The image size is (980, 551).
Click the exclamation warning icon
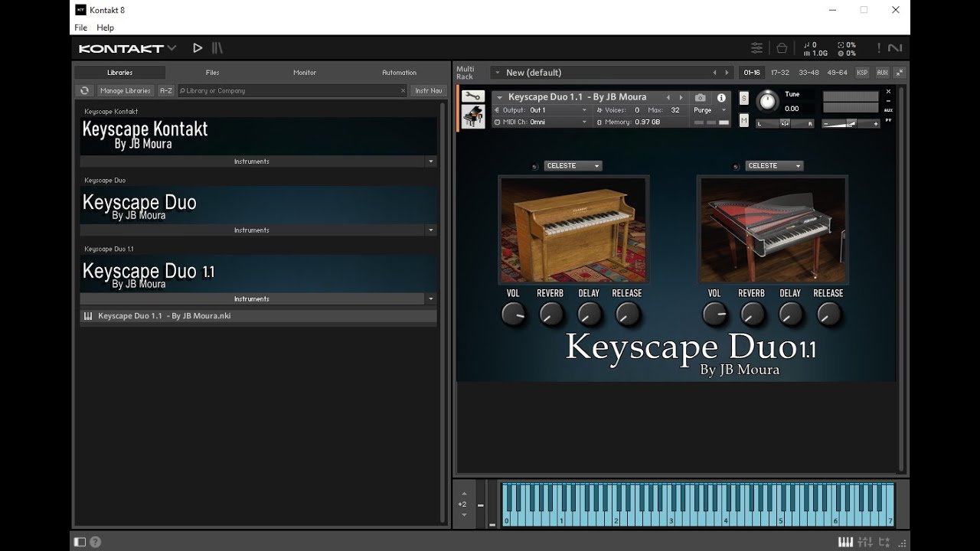click(878, 48)
